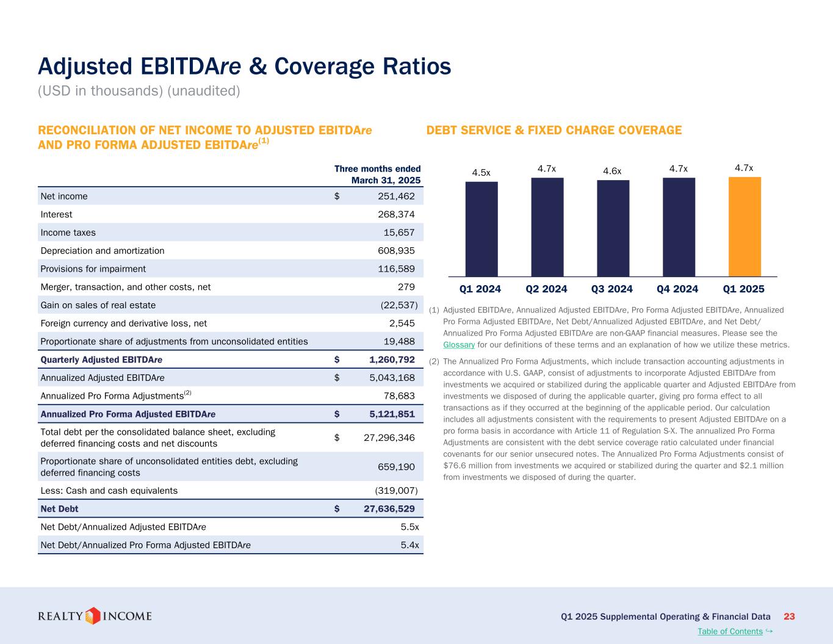The image size is (833, 644).
Task: Click the Q3 2024 chart bar
Action: [x=613, y=228]
